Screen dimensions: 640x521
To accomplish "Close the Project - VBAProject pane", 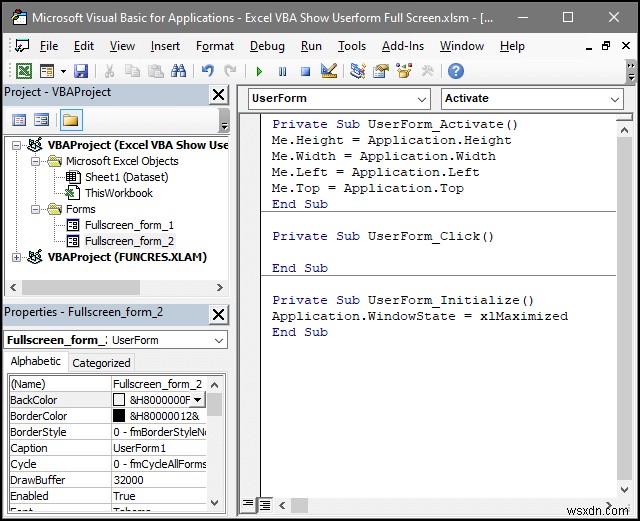I will click(218, 95).
